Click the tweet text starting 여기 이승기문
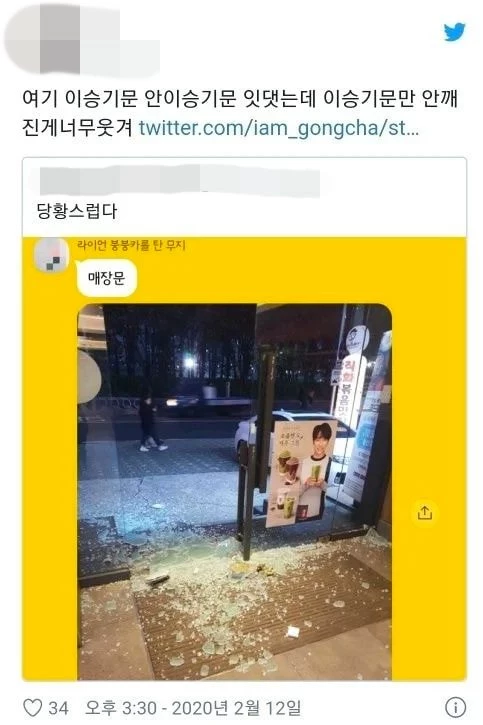 tap(240, 113)
